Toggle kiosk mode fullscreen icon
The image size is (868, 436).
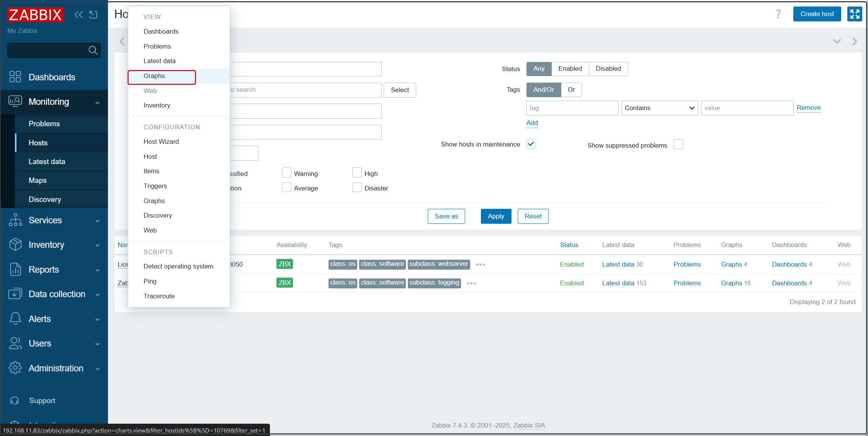[855, 14]
